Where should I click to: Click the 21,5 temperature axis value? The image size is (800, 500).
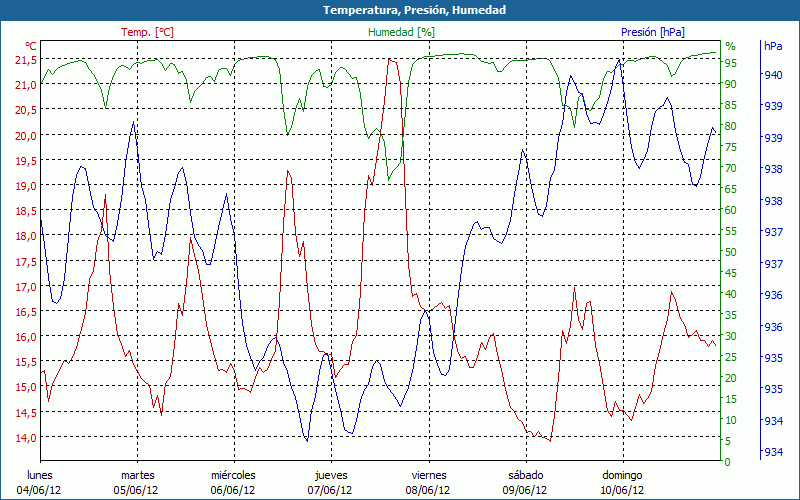(27, 60)
